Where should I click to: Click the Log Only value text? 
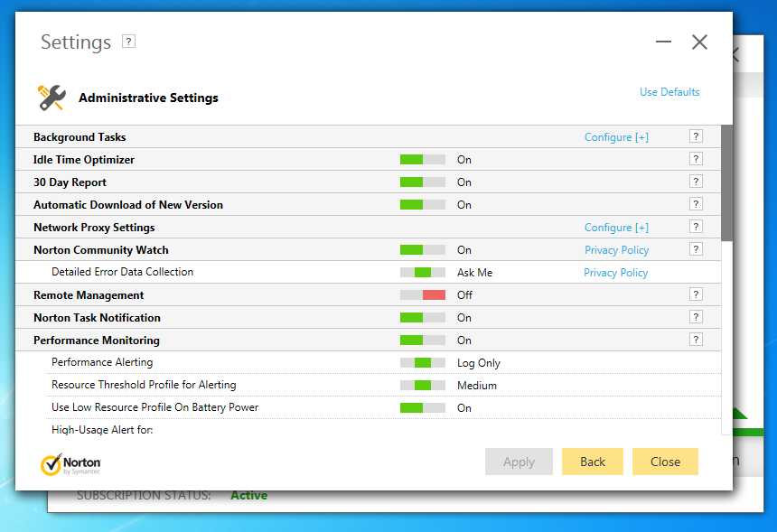pyautogui.click(x=479, y=363)
